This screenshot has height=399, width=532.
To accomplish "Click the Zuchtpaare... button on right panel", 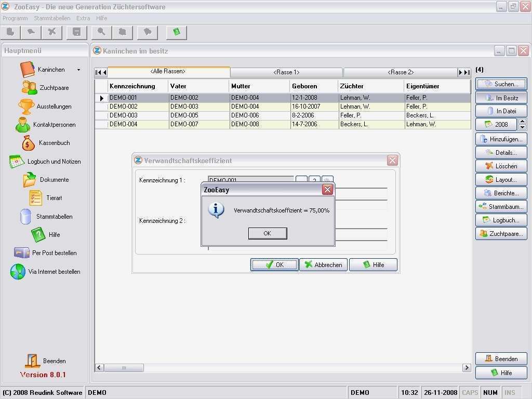I will pos(501,234).
